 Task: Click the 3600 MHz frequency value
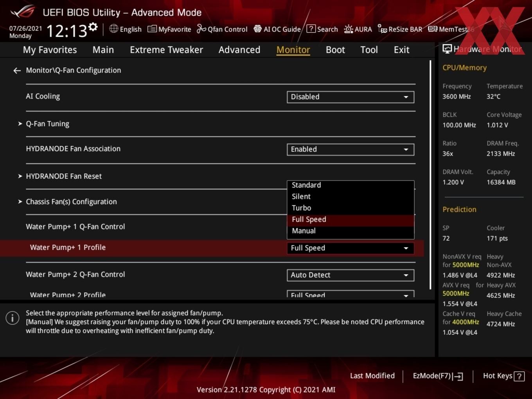coord(457,97)
